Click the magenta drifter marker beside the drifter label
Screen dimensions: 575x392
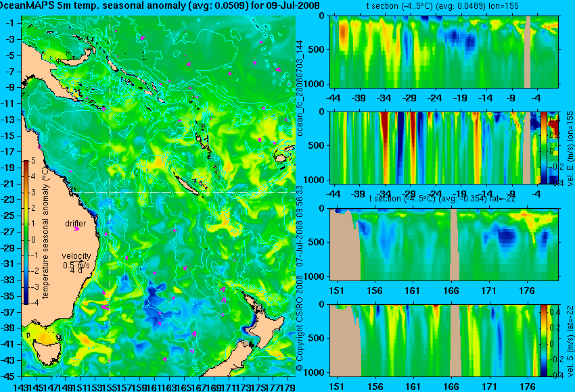point(76,229)
